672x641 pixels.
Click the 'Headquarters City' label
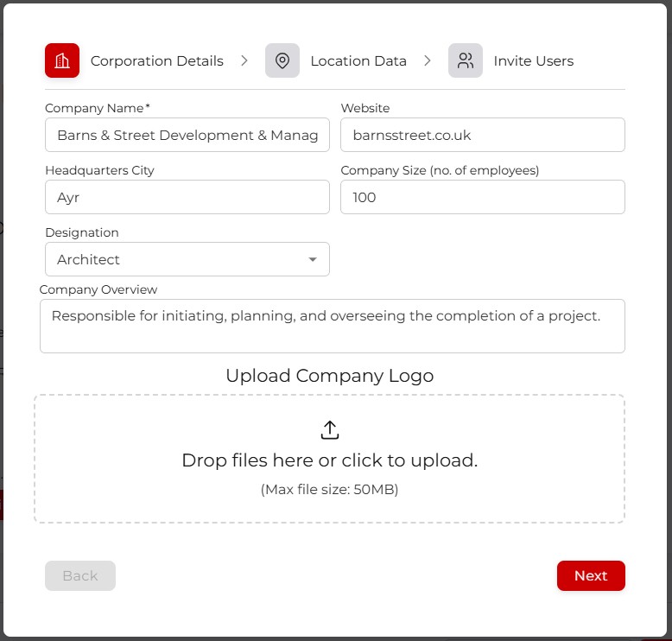coord(99,171)
